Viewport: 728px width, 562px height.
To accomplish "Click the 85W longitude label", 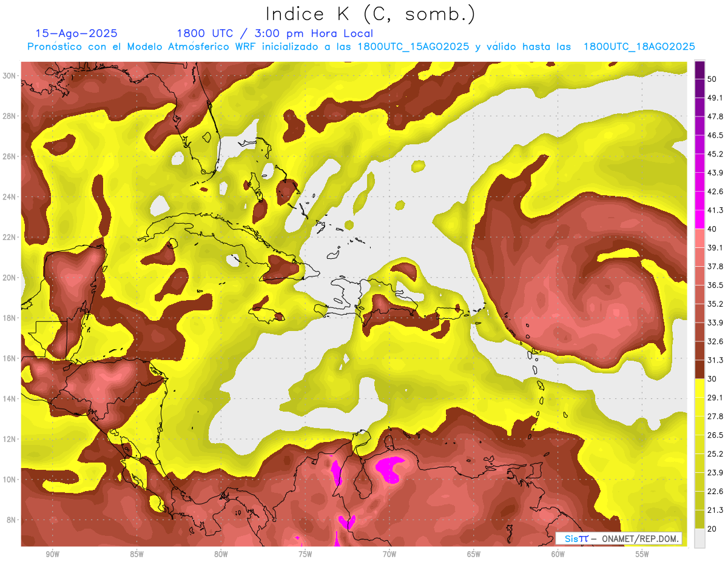I will pos(136,555).
